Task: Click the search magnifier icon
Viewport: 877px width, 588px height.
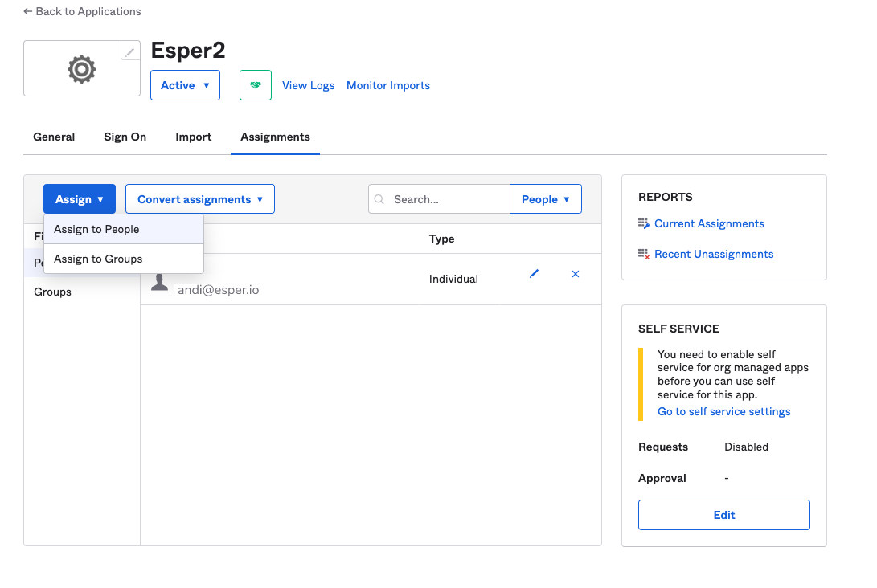Action: [x=379, y=199]
